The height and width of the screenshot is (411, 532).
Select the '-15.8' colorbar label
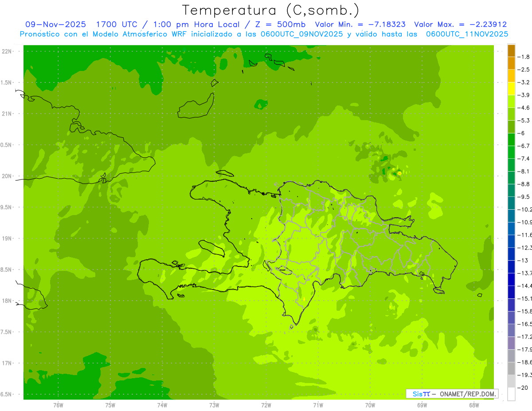525,312
